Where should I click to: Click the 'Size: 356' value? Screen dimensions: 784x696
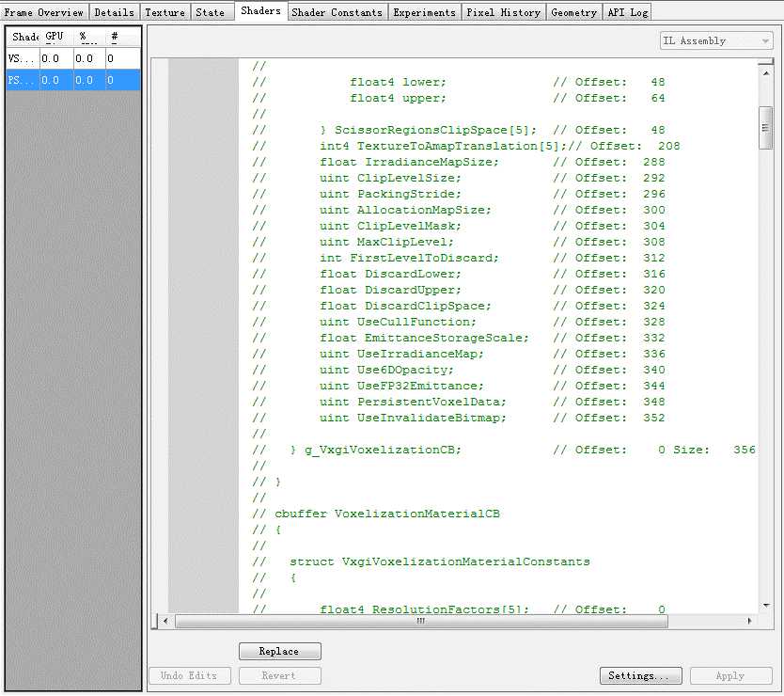pyautogui.click(x=714, y=451)
